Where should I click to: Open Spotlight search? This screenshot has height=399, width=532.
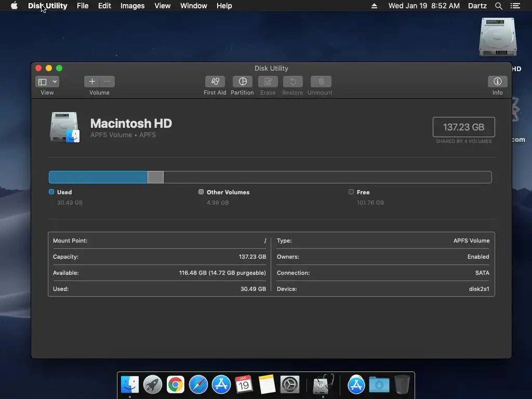(498, 6)
